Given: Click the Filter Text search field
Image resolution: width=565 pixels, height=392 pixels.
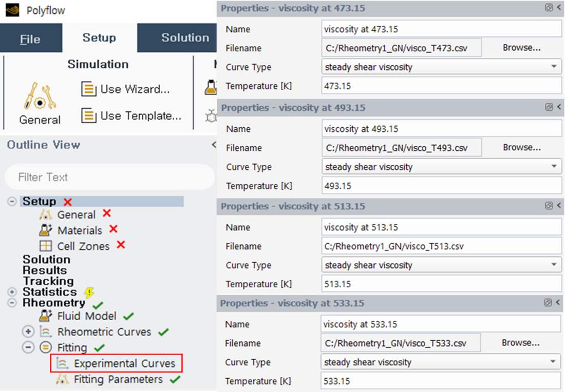Looking at the screenshot, I should pos(109,178).
